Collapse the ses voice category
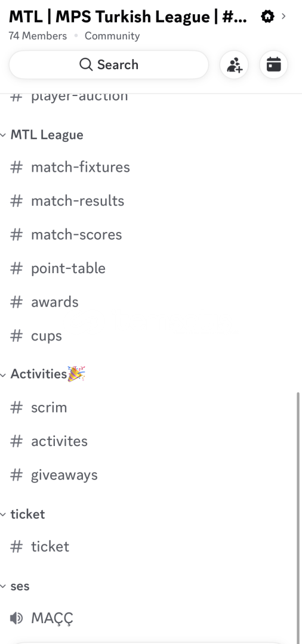The width and height of the screenshot is (302, 644). 15,586
